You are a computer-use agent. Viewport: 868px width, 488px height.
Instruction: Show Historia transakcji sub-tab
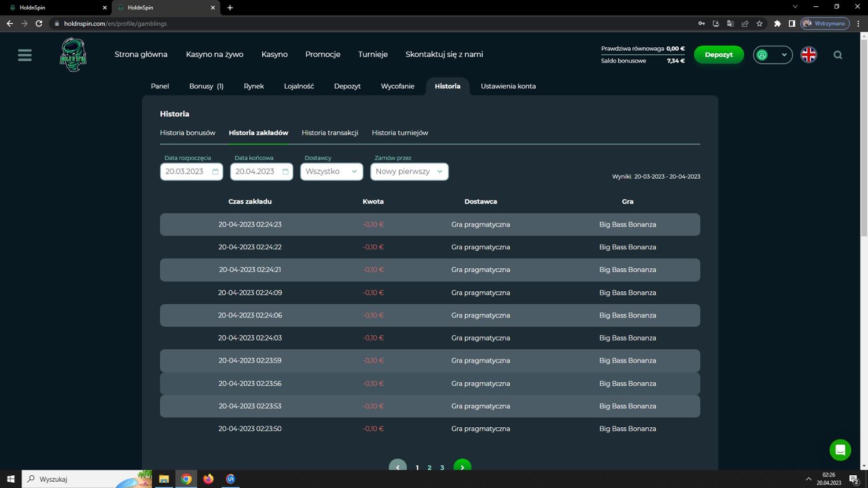click(x=330, y=133)
